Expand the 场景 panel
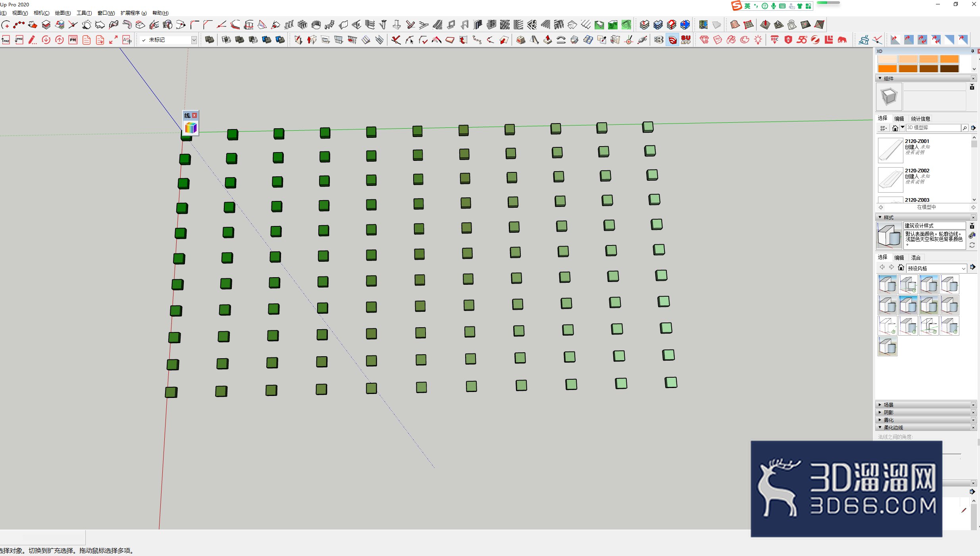Image resolution: width=980 pixels, height=556 pixels. 880,405
